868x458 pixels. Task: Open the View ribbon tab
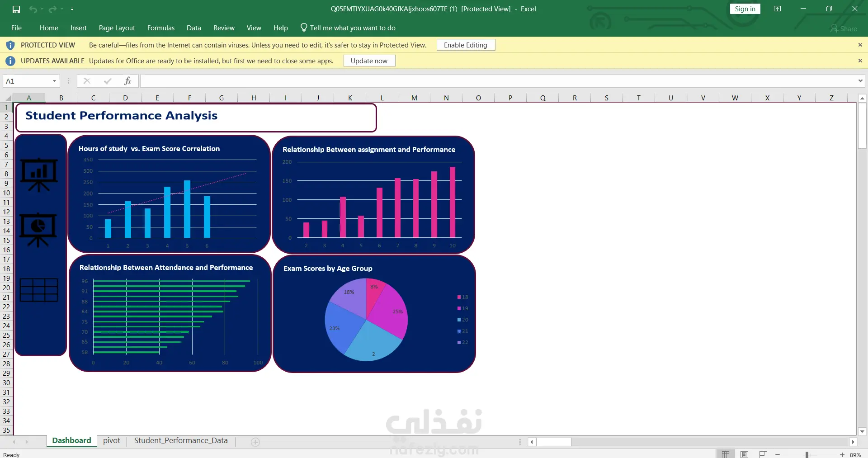tap(254, 28)
